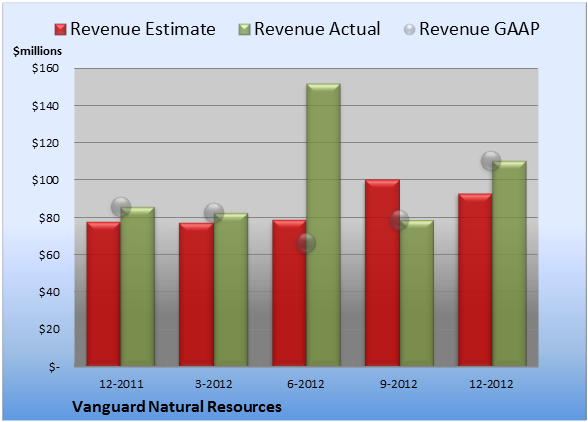Click the "$60" y-axis label
The height and width of the screenshot is (422, 588).
pos(49,255)
